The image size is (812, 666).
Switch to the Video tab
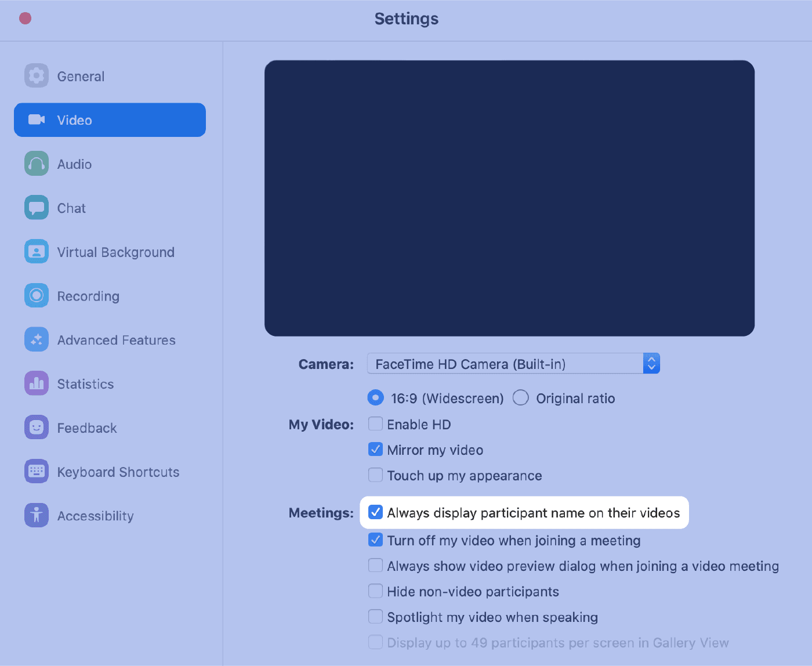click(x=74, y=120)
